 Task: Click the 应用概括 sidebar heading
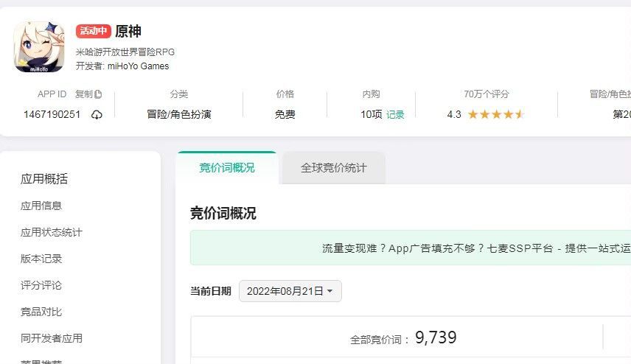(44, 178)
